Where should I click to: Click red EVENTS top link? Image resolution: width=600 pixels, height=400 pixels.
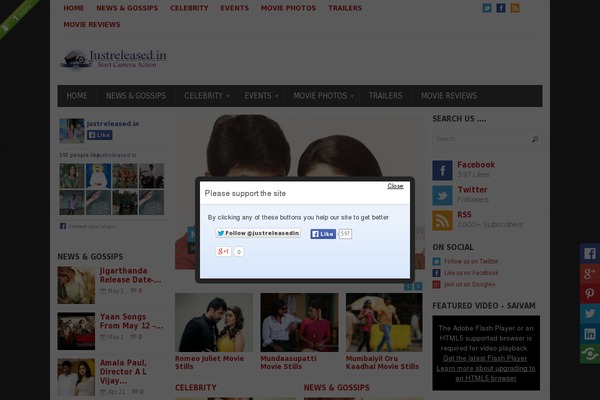(235, 8)
